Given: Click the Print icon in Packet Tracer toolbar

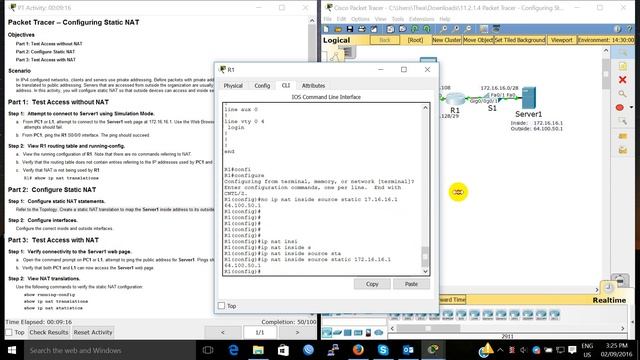Looking at the screenshot, I should 362,29.
